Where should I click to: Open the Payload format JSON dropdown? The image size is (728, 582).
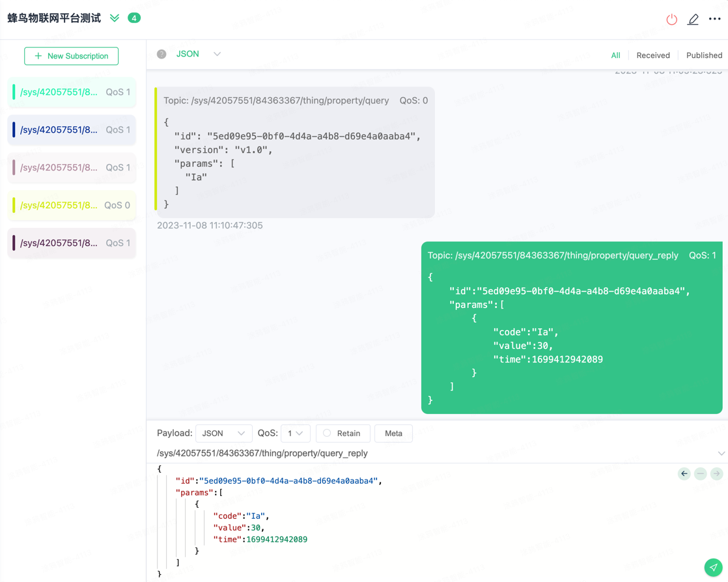pyautogui.click(x=224, y=434)
